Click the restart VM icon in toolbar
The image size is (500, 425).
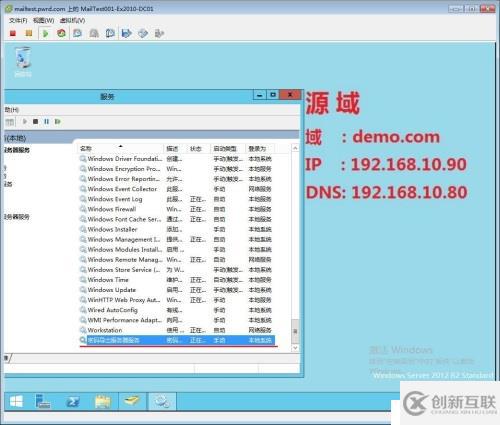tap(61, 33)
